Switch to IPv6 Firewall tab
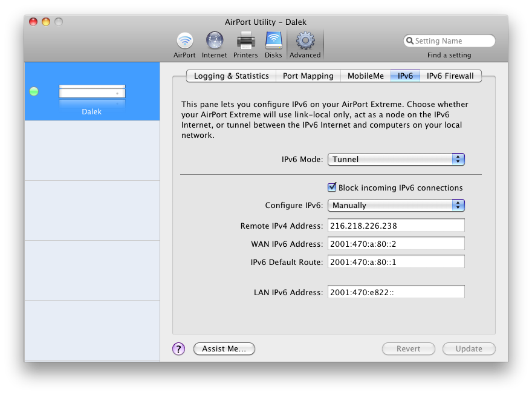Viewport: 532px width, 395px height. (x=450, y=76)
